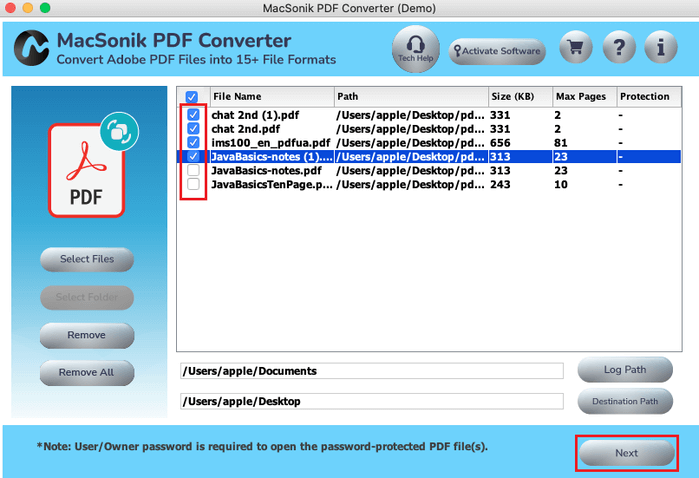Click path cell of ims100_en_pdfua.pdf row
Viewport: 699px width, 478px height.
tap(410, 143)
